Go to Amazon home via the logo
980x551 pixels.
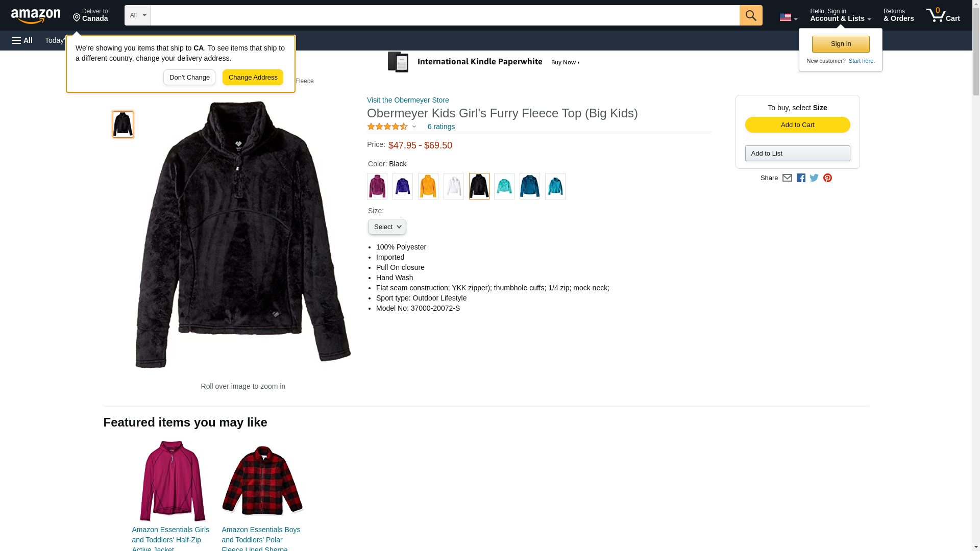click(36, 16)
